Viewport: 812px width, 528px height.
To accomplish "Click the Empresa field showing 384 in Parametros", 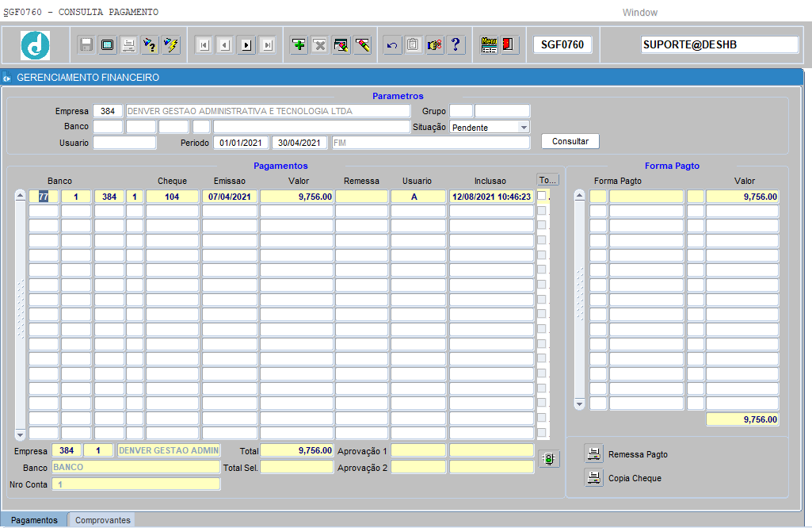I will (x=108, y=111).
